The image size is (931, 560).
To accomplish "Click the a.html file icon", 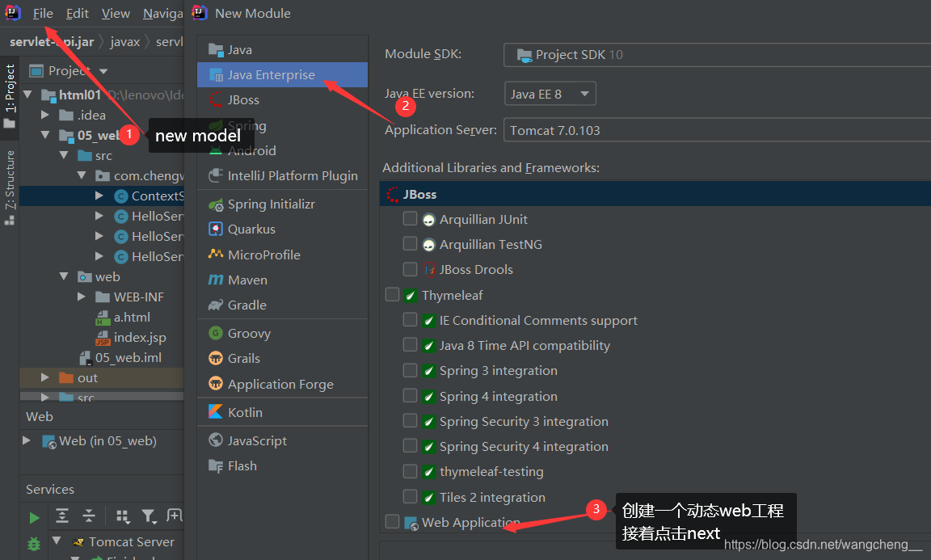I will [103, 318].
